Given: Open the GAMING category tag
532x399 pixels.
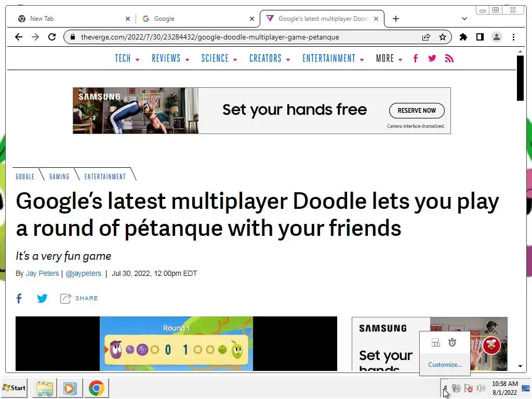Looking at the screenshot, I should coord(59,177).
